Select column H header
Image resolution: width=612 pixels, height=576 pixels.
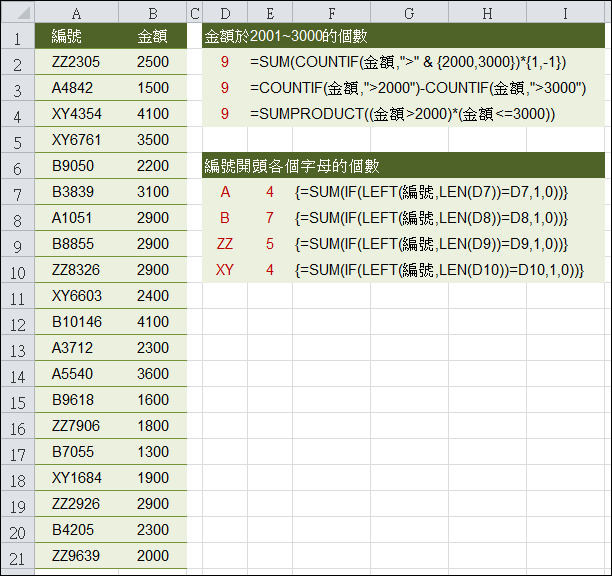tap(487, 14)
